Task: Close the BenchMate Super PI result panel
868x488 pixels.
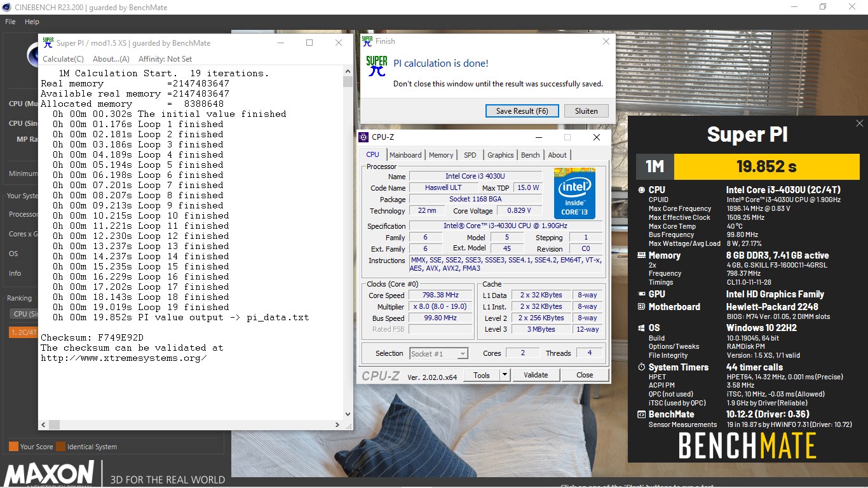Action: [x=860, y=123]
